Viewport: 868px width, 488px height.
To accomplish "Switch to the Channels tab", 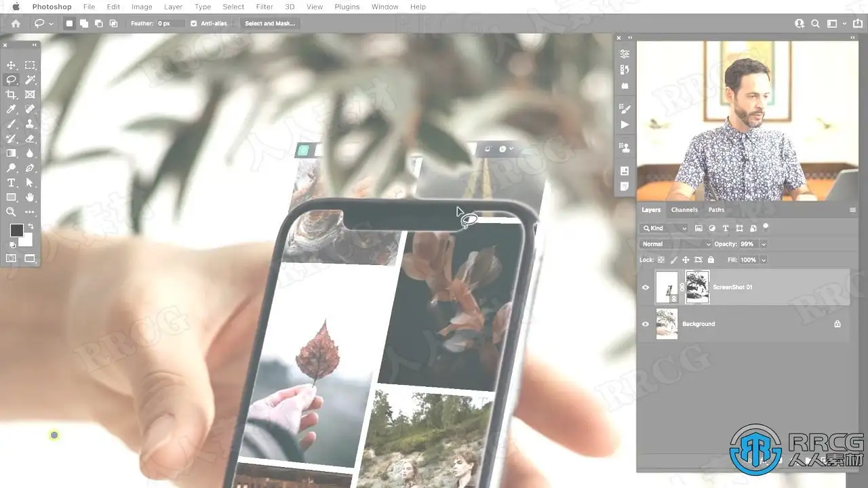I will pyautogui.click(x=684, y=210).
